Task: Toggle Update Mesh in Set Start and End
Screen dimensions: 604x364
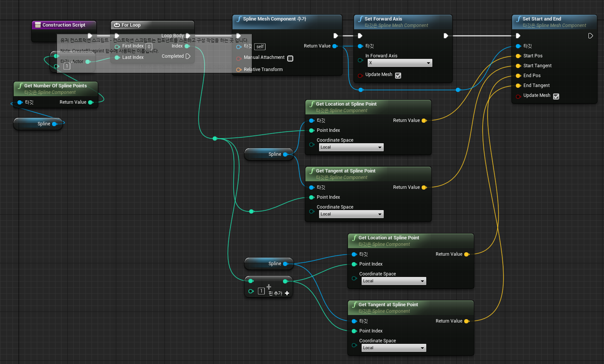Action: click(556, 96)
